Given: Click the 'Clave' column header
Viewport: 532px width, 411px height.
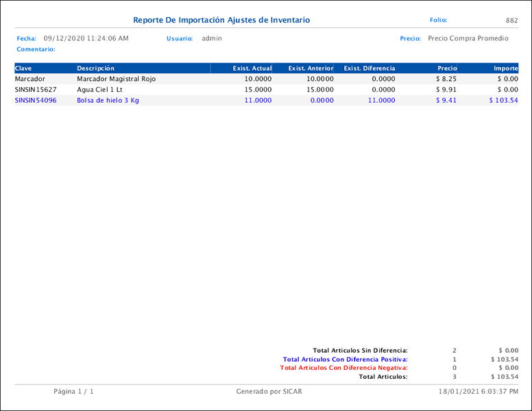Looking at the screenshot, I should (x=23, y=68).
